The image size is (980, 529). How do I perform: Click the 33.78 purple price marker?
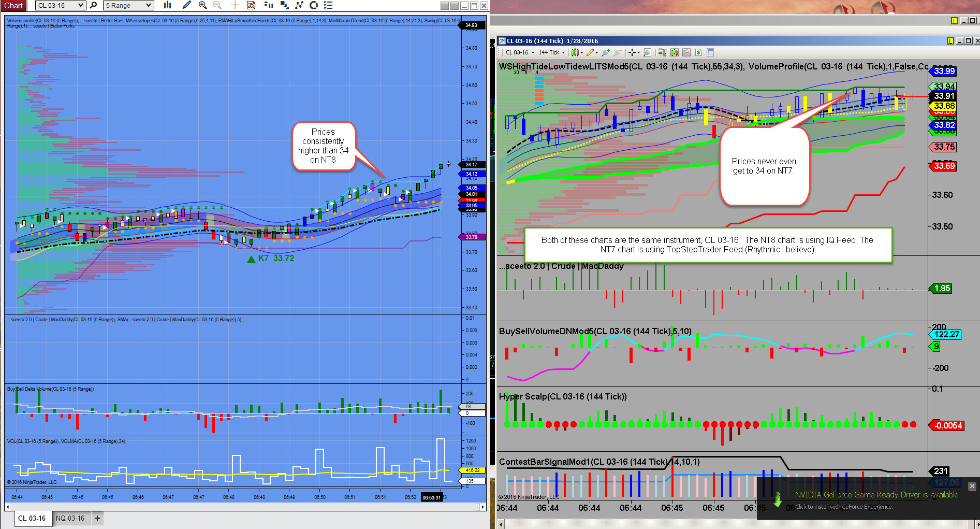(x=472, y=237)
